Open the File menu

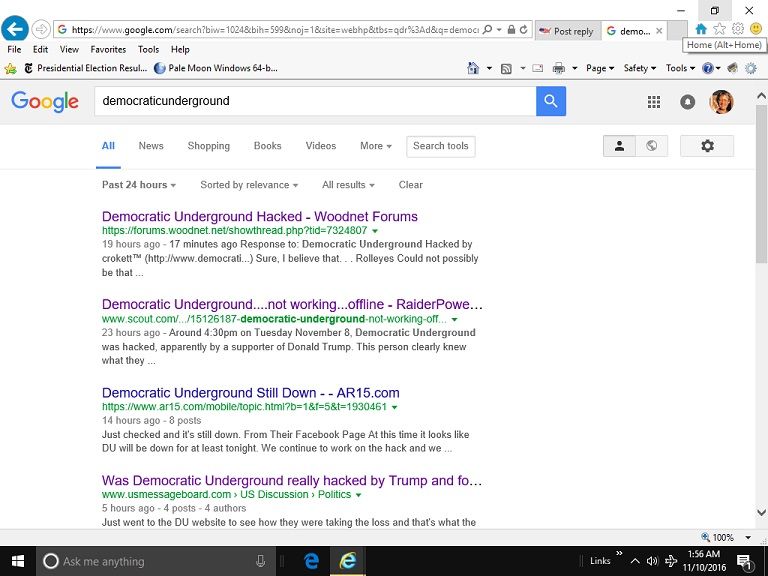14,49
